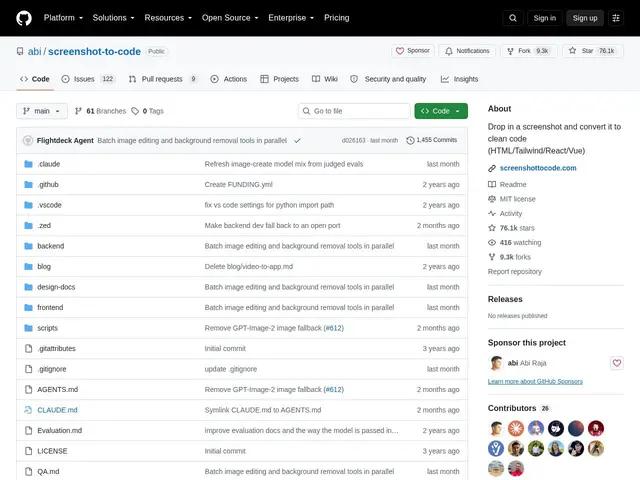Open the Readme book link
The image size is (640, 480).
click(x=507, y=184)
